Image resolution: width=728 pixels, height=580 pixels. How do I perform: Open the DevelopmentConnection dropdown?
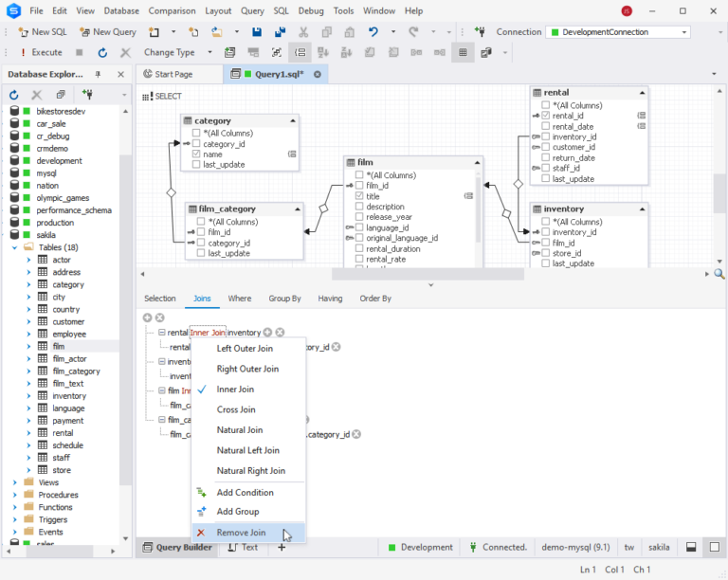(x=683, y=32)
